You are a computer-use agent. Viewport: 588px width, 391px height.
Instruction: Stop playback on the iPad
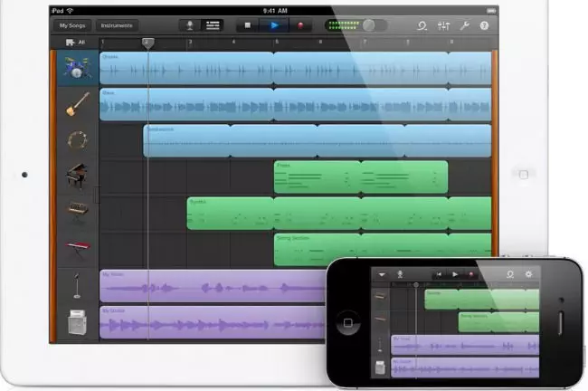[x=248, y=25]
